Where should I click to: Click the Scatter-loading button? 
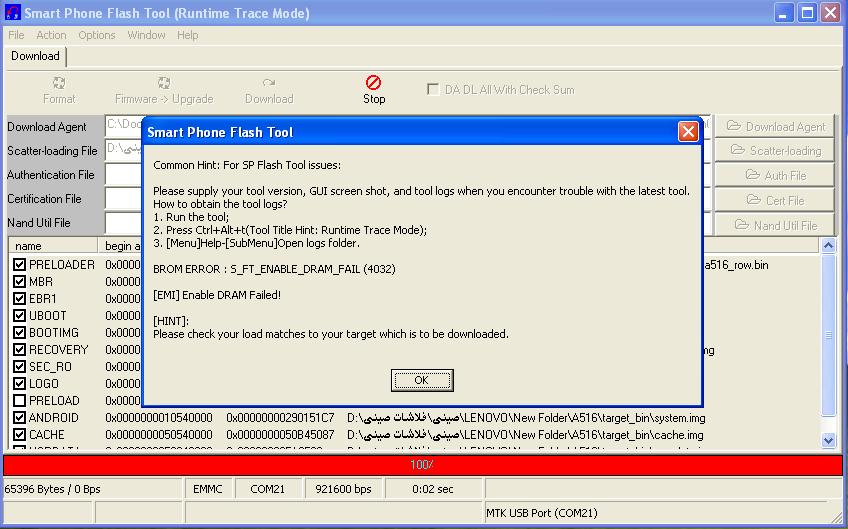tap(775, 150)
